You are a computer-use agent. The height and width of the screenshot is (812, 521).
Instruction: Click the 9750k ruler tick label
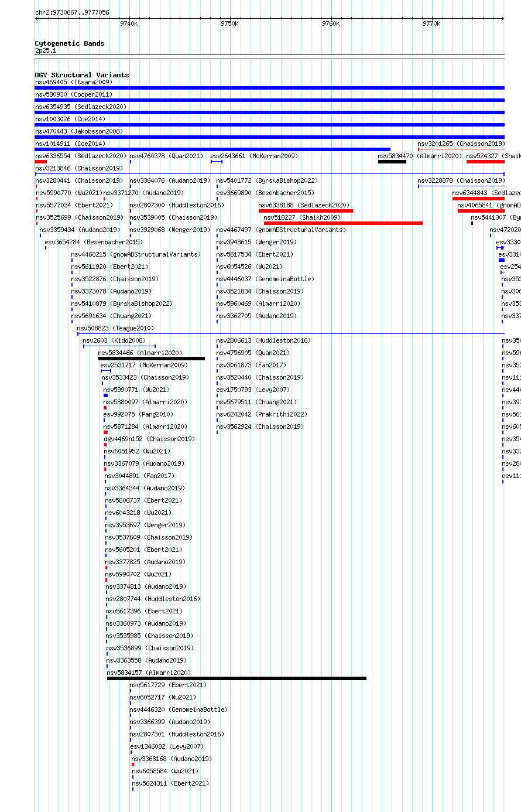[229, 23]
